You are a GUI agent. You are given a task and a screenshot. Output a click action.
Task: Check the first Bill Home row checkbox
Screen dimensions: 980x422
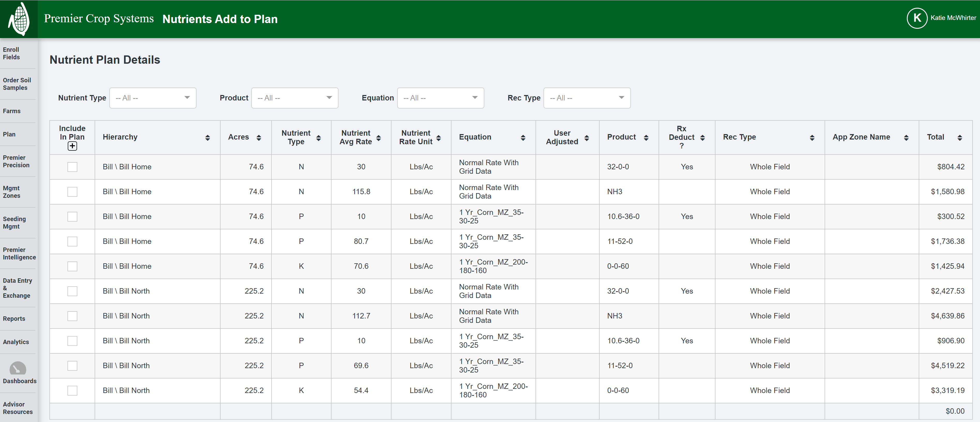point(72,166)
